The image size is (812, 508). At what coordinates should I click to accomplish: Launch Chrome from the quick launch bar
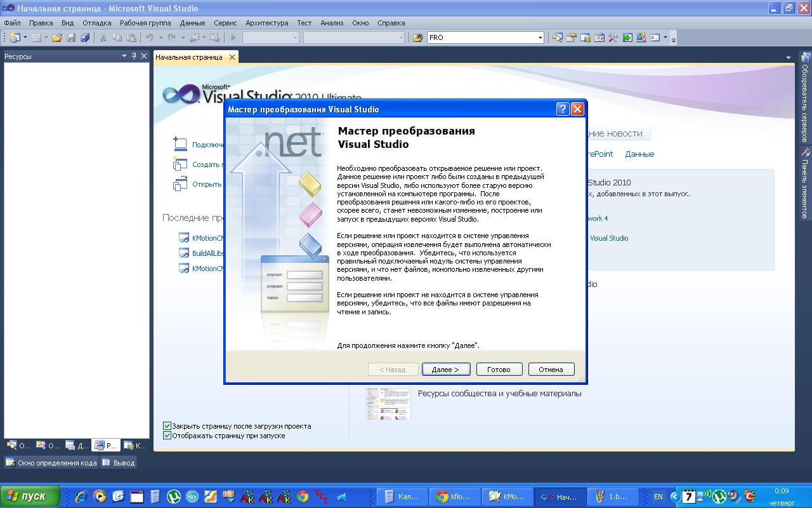coord(303,497)
